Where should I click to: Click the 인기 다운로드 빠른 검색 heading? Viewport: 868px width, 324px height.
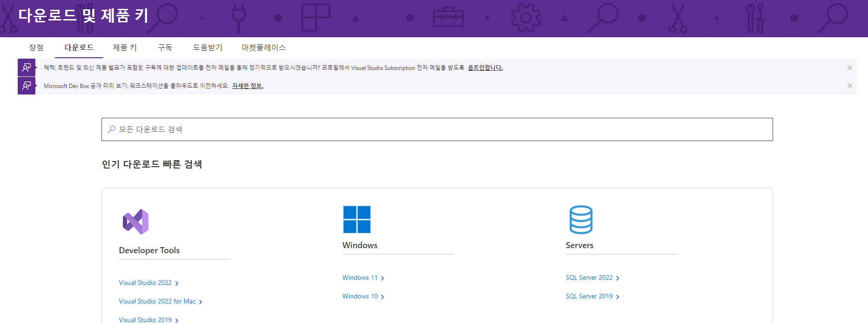coord(152,164)
